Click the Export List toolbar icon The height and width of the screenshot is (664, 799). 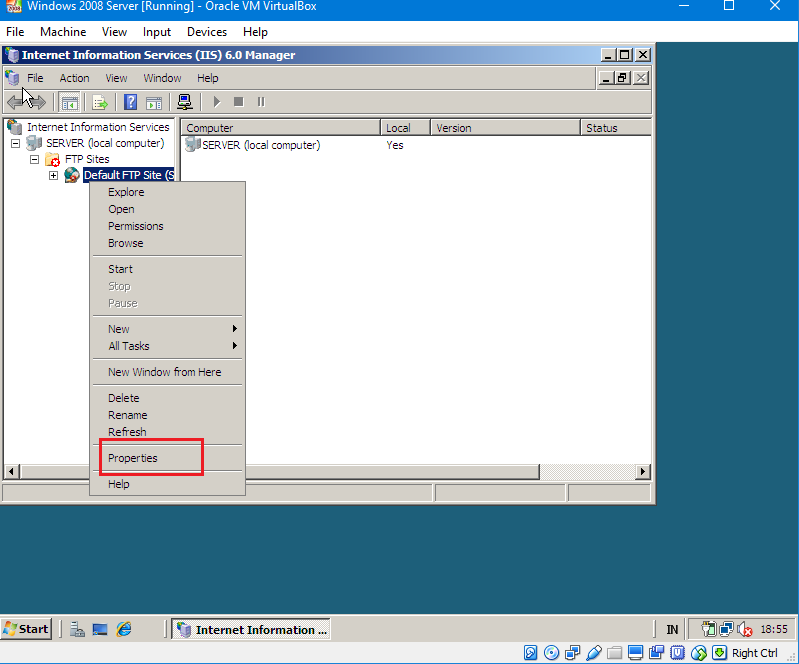pos(100,102)
